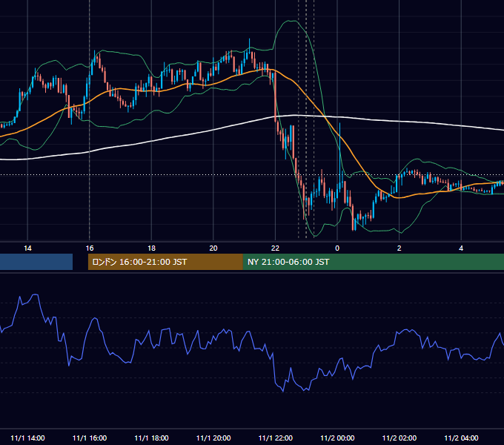Click the '11/1 16:00' date label
This screenshot has height=445, width=504.
tap(90, 438)
